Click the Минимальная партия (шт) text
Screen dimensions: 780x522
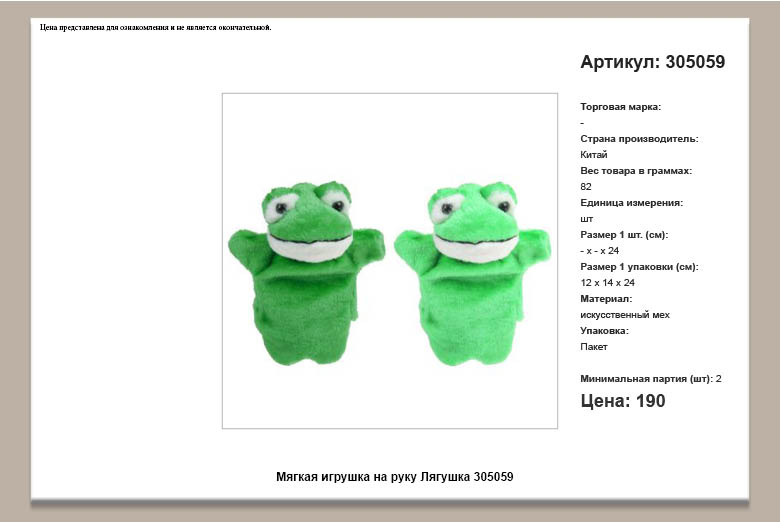(646, 379)
